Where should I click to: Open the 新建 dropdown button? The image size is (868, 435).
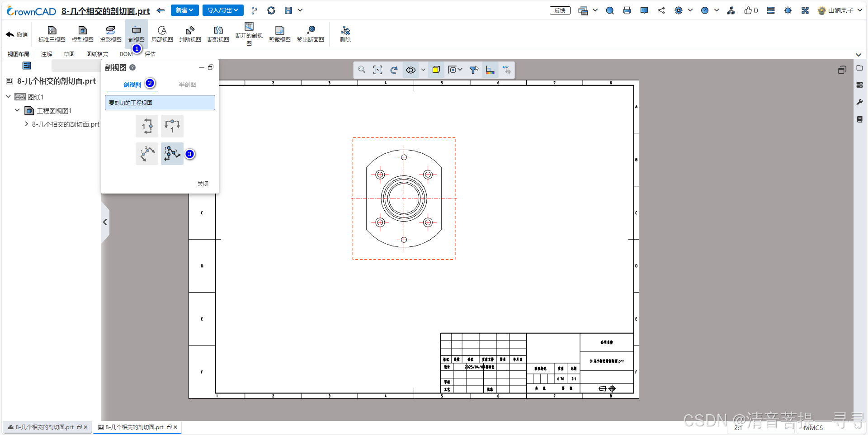[x=184, y=10]
